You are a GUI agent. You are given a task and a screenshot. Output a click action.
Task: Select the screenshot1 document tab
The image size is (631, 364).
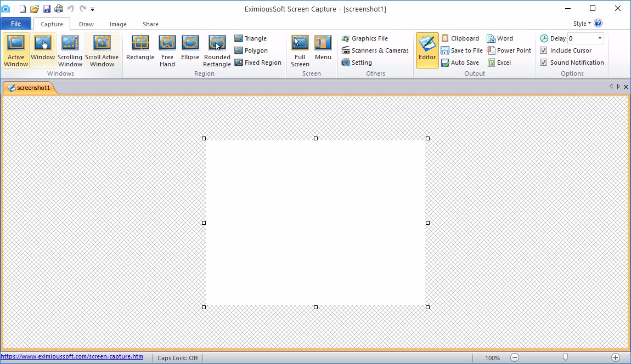(x=30, y=88)
